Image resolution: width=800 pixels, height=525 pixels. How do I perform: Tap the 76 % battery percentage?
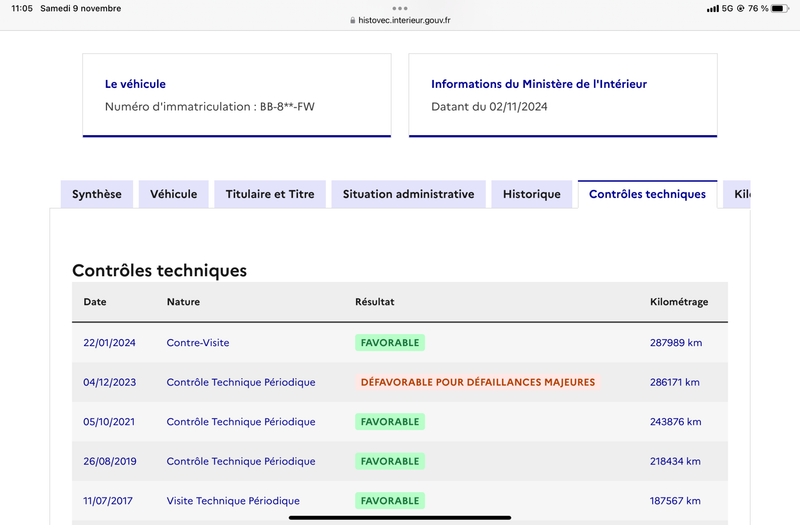[758, 9]
